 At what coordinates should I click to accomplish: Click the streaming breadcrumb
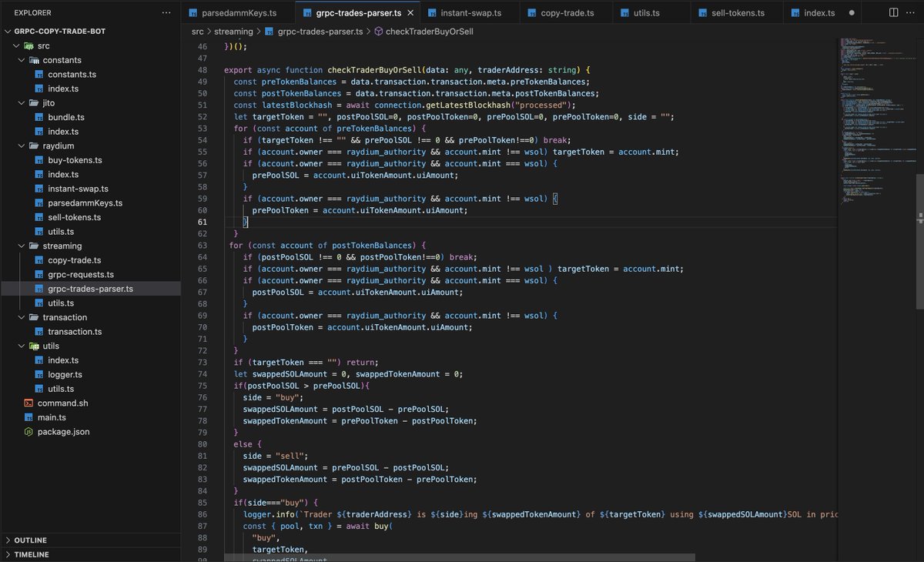[233, 32]
